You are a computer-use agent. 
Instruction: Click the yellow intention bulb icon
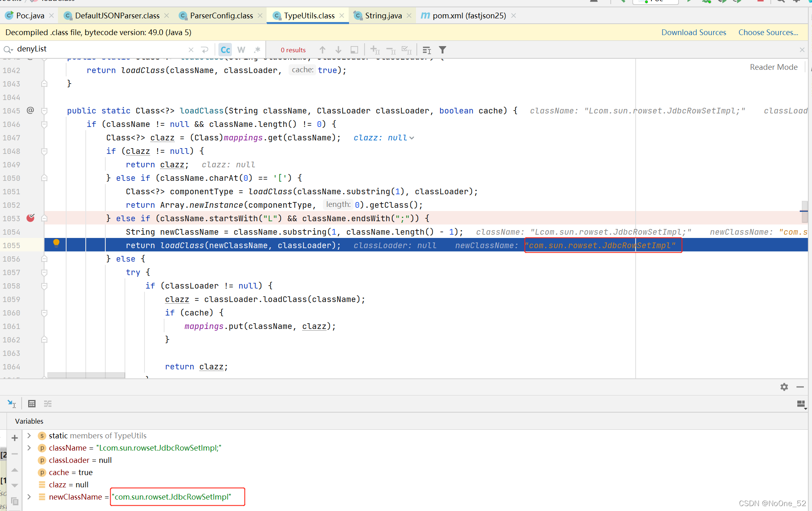(56, 244)
